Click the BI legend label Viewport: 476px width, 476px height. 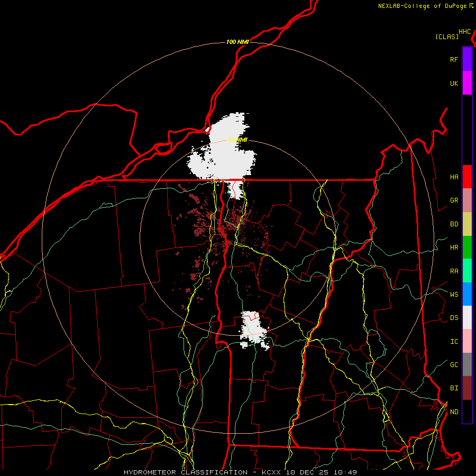click(x=454, y=388)
